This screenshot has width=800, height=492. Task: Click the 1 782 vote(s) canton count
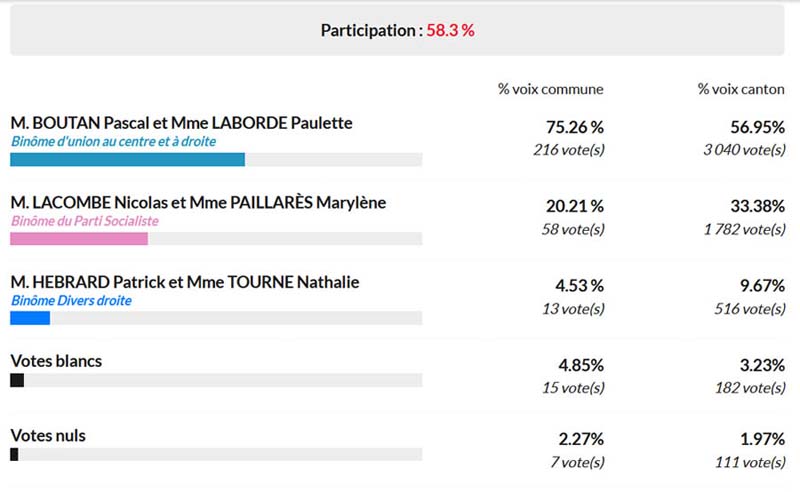[x=744, y=229]
